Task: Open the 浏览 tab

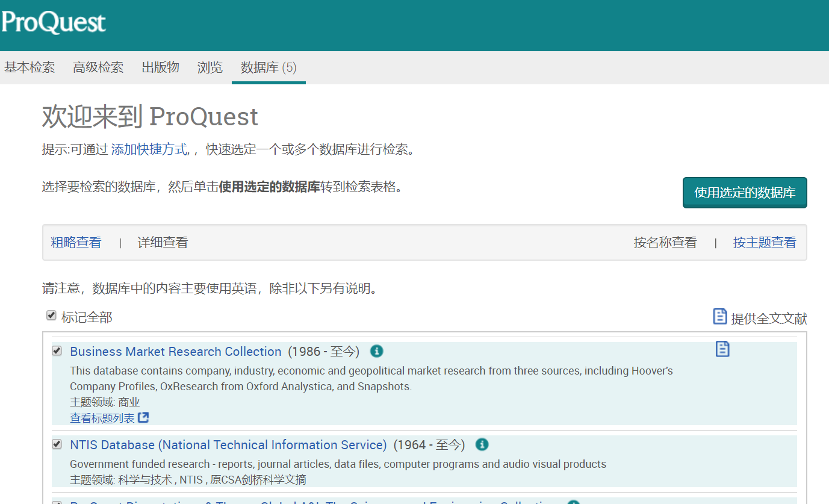Action: 210,67
